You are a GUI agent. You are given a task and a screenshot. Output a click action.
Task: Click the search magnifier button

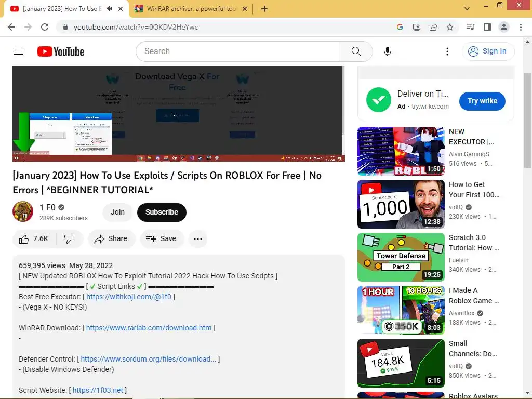click(356, 51)
